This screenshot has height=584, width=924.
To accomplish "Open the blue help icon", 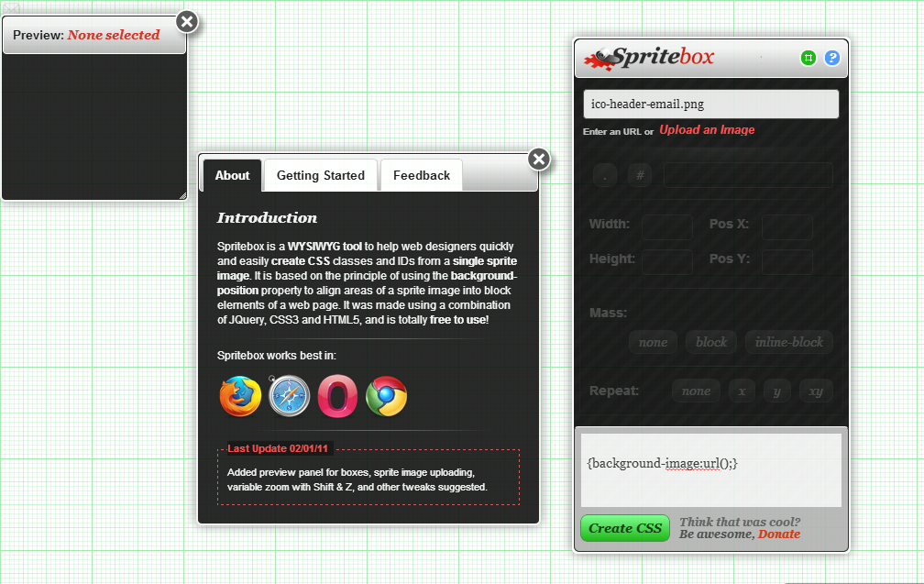I will coord(831,58).
